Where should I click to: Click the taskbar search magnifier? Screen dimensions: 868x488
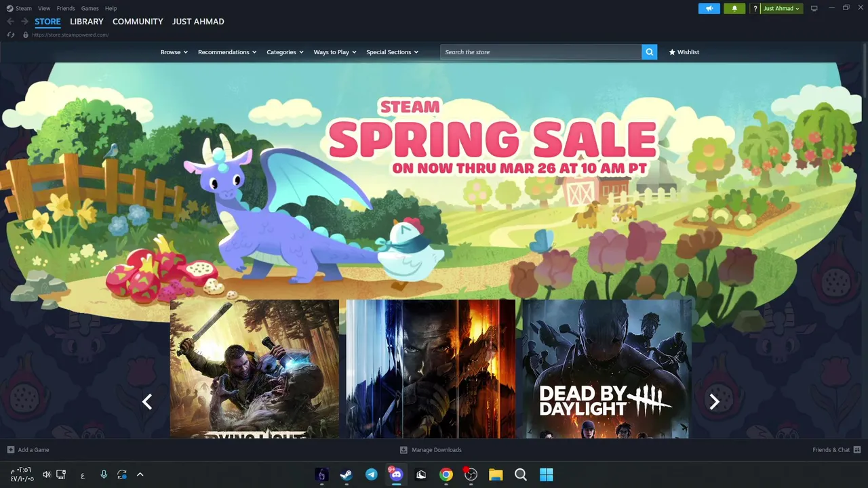521,474
